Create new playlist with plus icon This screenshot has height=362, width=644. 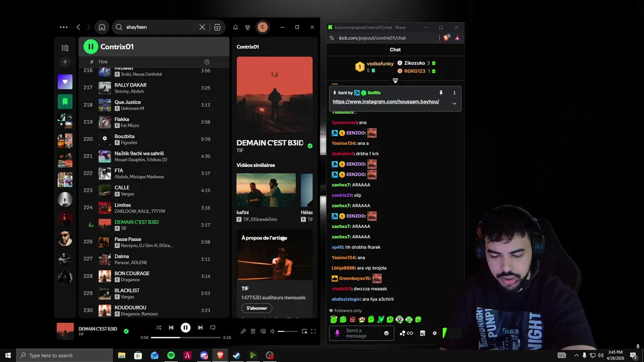(x=65, y=62)
